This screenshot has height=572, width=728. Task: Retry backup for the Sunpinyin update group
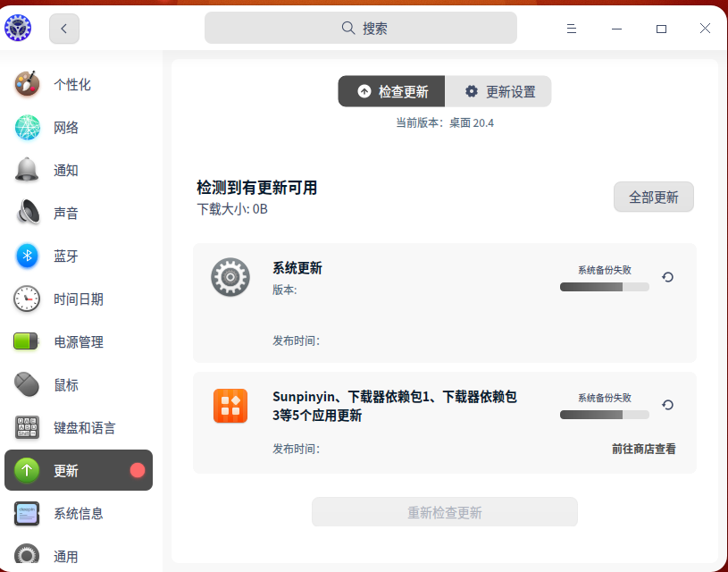point(668,404)
